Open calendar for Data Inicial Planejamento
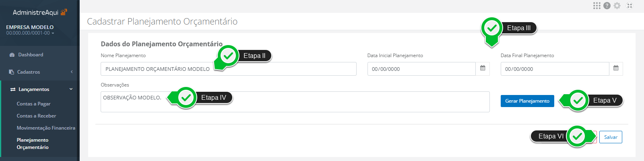The height and width of the screenshot is (161, 644). tap(483, 68)
